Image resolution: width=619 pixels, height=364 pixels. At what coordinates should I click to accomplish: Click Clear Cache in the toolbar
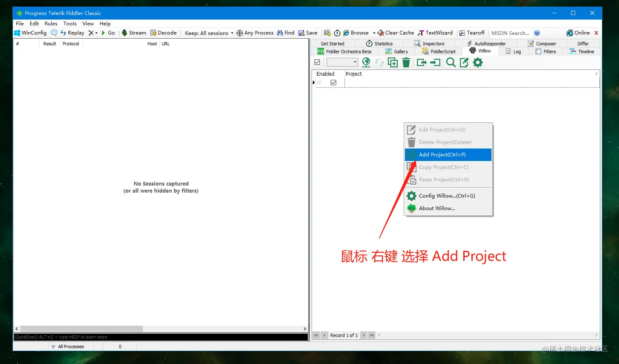click(396, 33)
